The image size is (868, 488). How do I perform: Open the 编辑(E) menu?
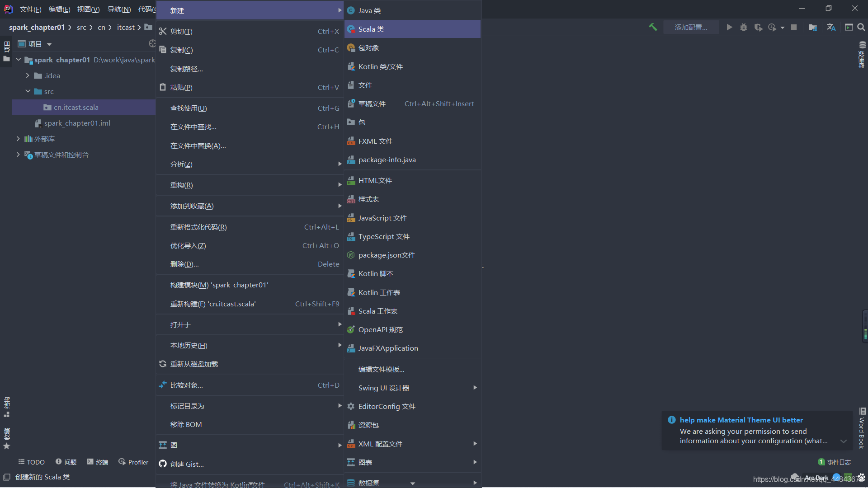pyautogui.click(x=59, y=9)
